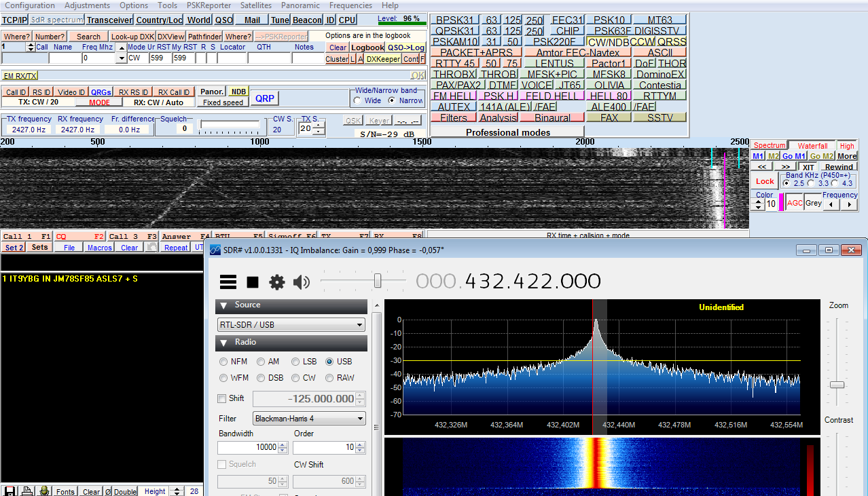Switch to the Waterfall view button
The height and width of the screenshot is (496, 868).
coord(812,146)
